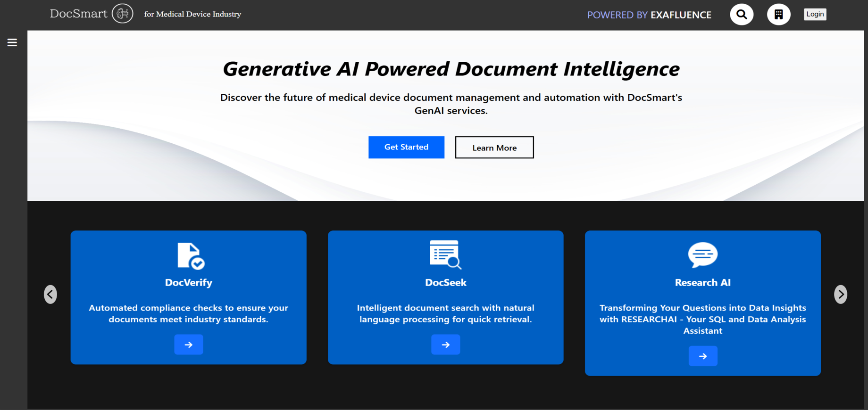
Task: Click the DocVerify document checkmark icon
Action: (191, 256)
